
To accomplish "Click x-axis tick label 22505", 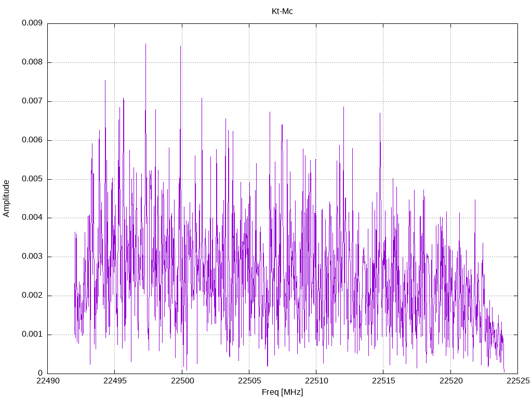I will pos(249,381).
